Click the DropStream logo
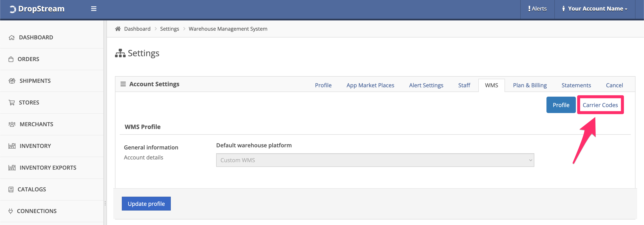Image resolution: width=644 pixels, height=225 pixels. click(x=37, y=9)
